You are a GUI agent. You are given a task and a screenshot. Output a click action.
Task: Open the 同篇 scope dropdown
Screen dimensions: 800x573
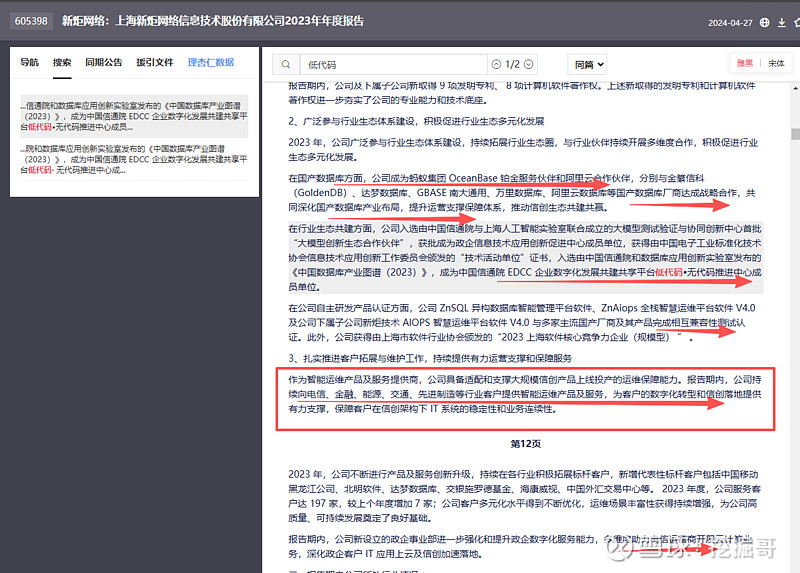click(587, 64)
